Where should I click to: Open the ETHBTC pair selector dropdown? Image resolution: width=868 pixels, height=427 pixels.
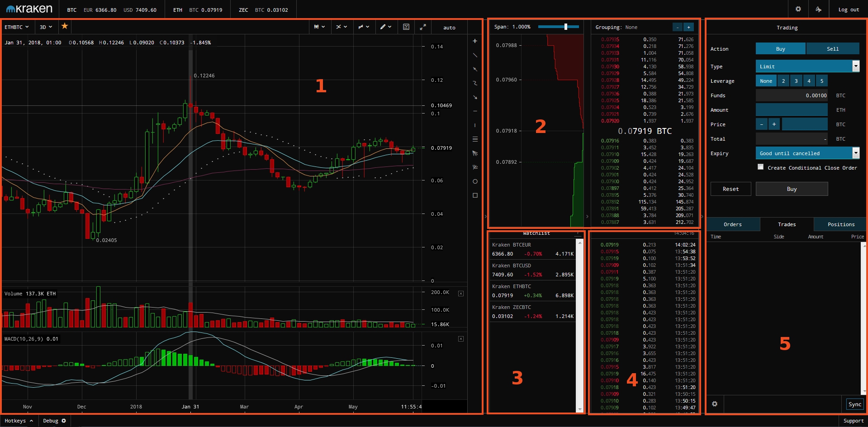click(17, 27)
